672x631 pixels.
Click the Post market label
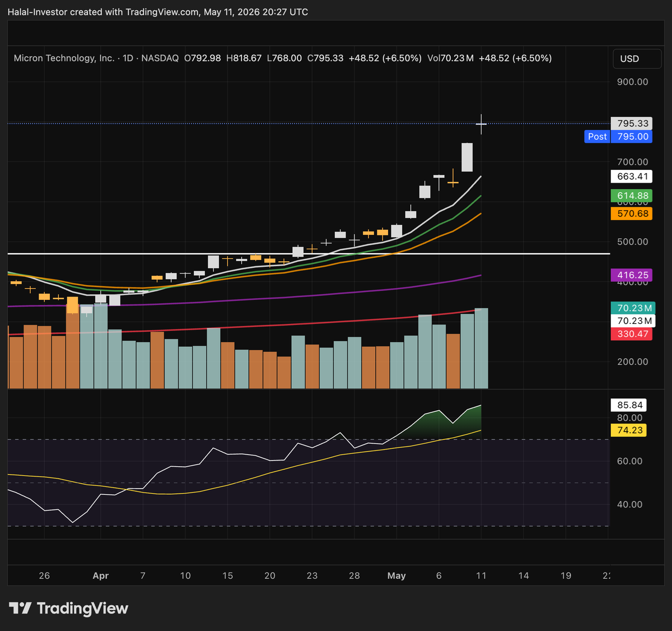coord(597,136)
